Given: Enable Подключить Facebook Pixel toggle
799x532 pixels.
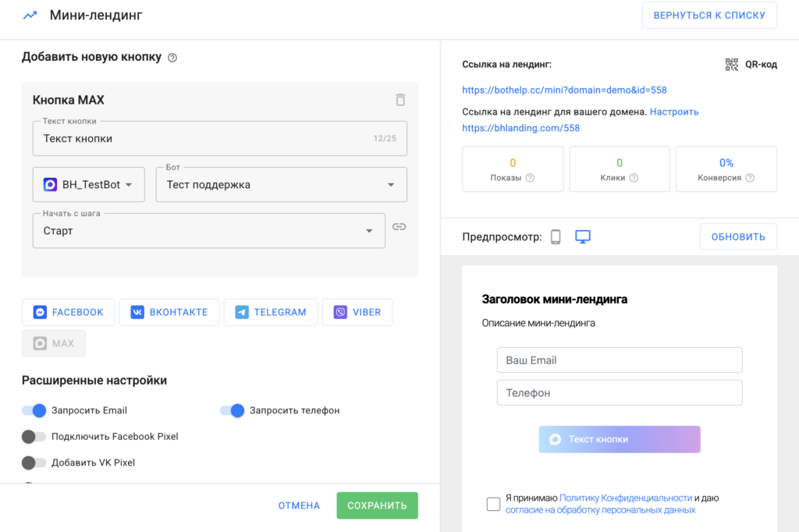Looking at the screenshot, I should click(34, 437).
